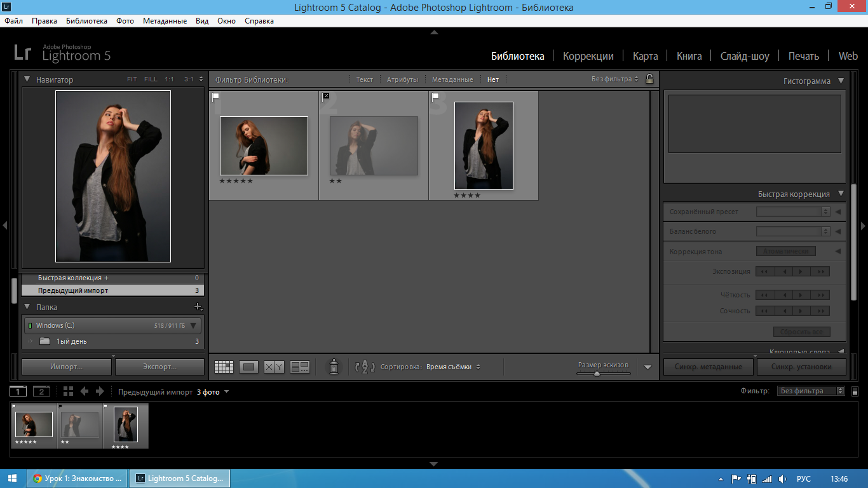This screenshot has width=868, height=488.
Task: Click Синхр. установки button
Action: click(x=801, y=367)
